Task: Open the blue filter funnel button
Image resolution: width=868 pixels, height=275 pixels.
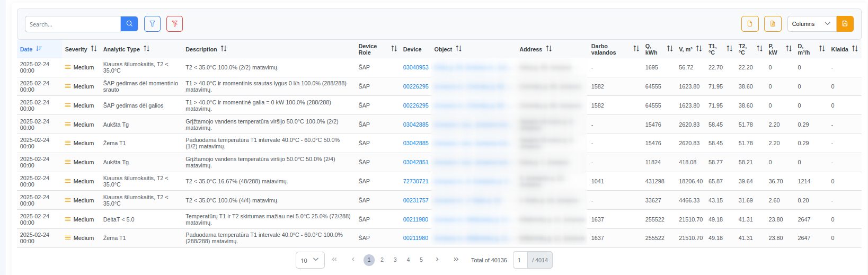Action: 152,24
